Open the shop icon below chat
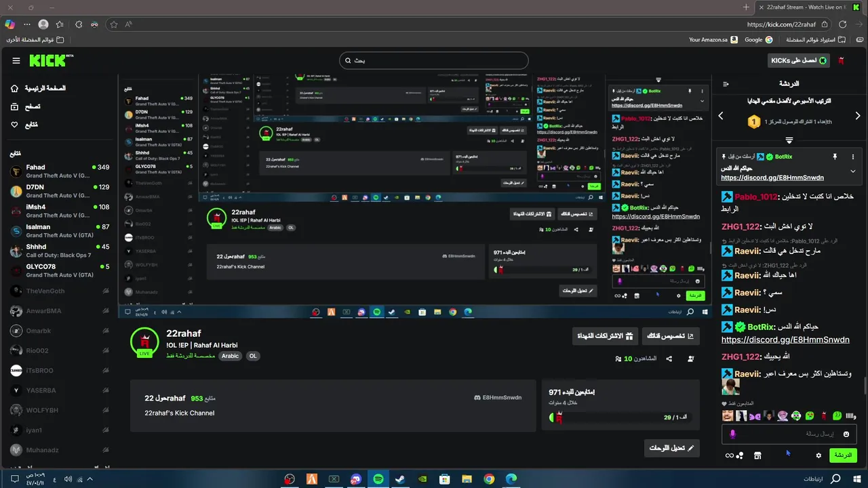Viewport: 868px width, 488px height. 757,455
